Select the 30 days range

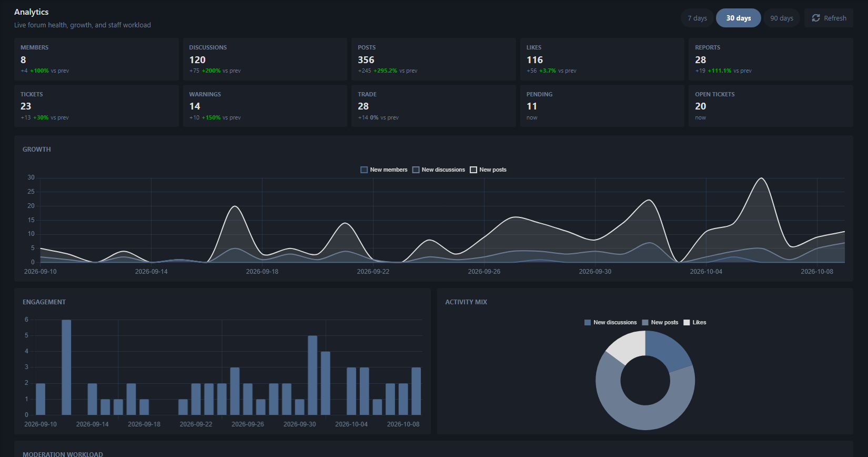(739, 18)
